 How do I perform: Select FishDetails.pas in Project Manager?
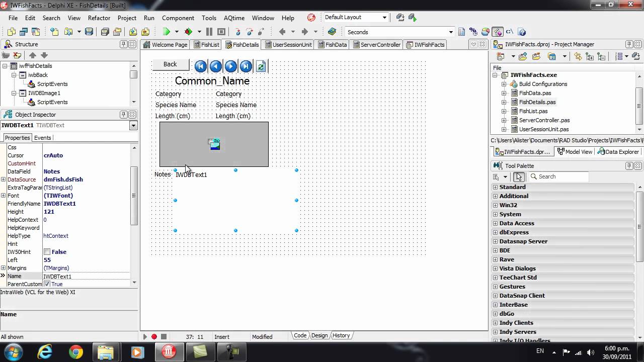[537, 102]
